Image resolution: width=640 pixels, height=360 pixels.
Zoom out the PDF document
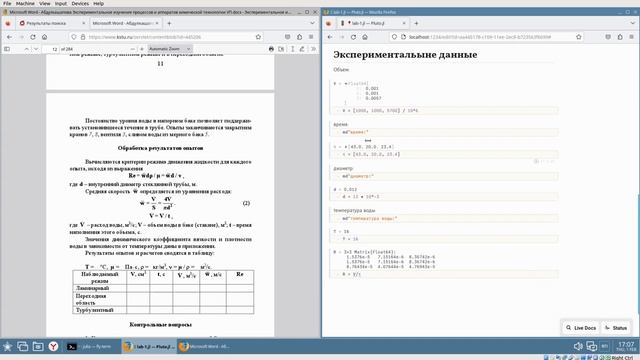tap(132, 49)
